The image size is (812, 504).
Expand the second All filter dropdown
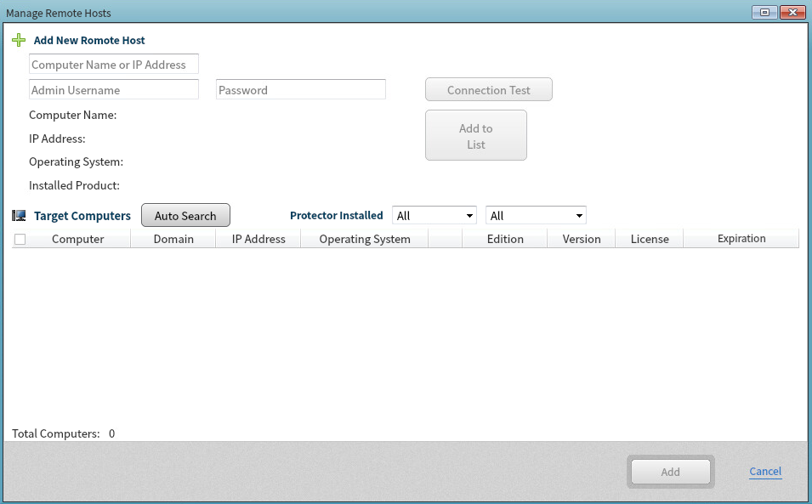536,216
